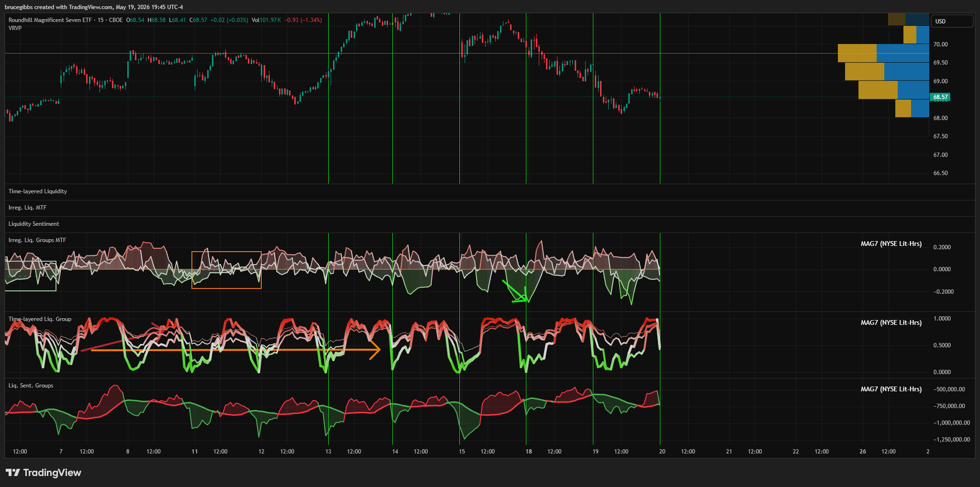This screenshot has width=980, height=487.
Task: Select the Time-layered Liq. Group label
Action: tap(40, 319)
